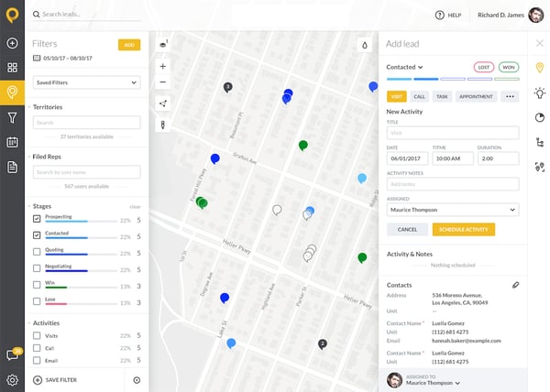Enable Email activity checkbox
550x392 pixels.
pos(37,360)
